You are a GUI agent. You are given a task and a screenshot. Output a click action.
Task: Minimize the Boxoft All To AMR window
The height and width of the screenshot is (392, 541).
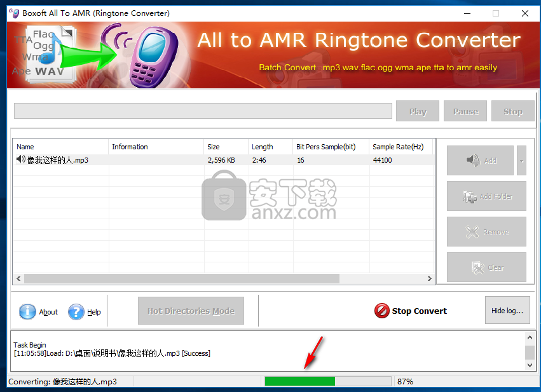(467, 13)
